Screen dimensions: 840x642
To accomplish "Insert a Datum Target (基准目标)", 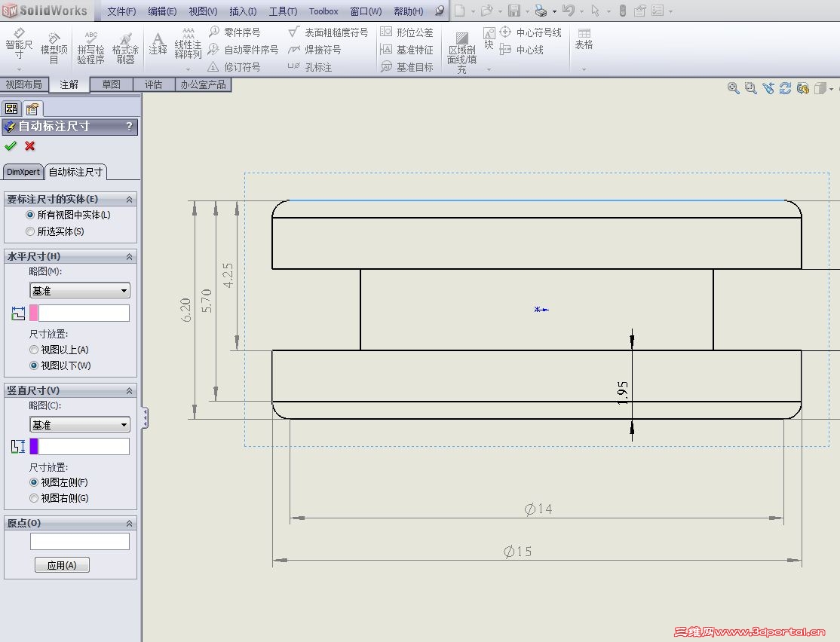I will pos(406,67).
